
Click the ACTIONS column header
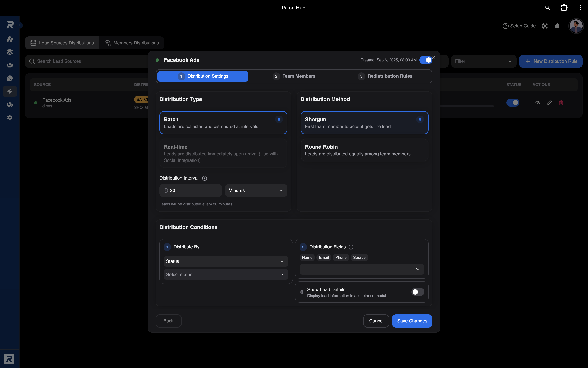(541, 85)
